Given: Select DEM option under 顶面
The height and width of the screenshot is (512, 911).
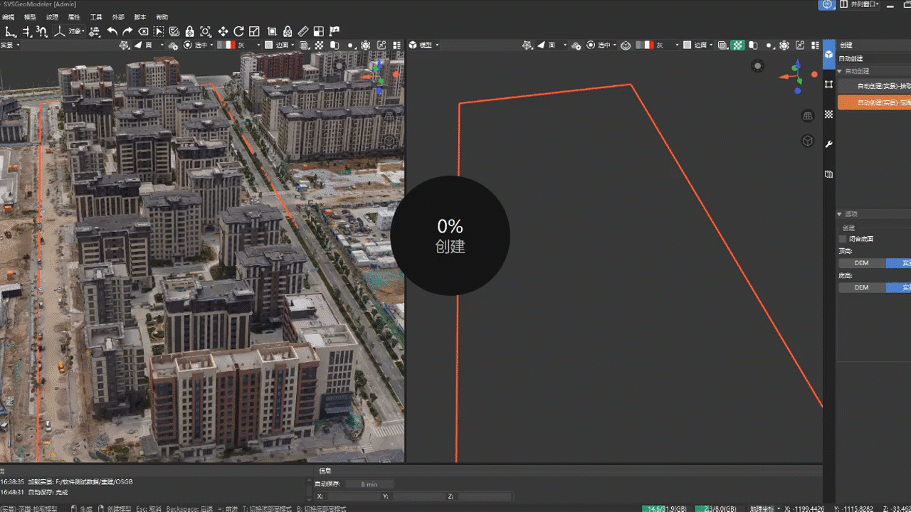Looking at the screenshot, I should (x=861, y=263).
